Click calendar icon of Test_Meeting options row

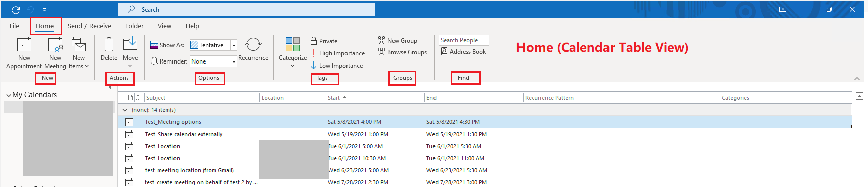pos(129,122)
